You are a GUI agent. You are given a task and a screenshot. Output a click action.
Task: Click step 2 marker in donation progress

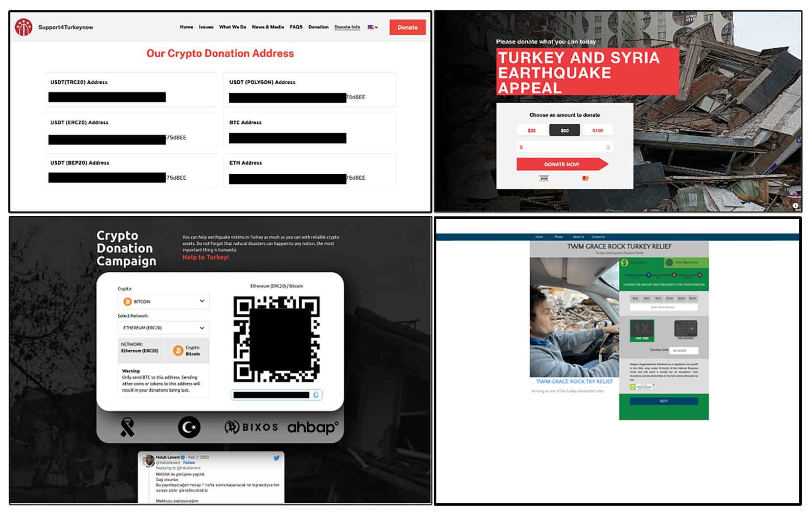click(674, 275)
